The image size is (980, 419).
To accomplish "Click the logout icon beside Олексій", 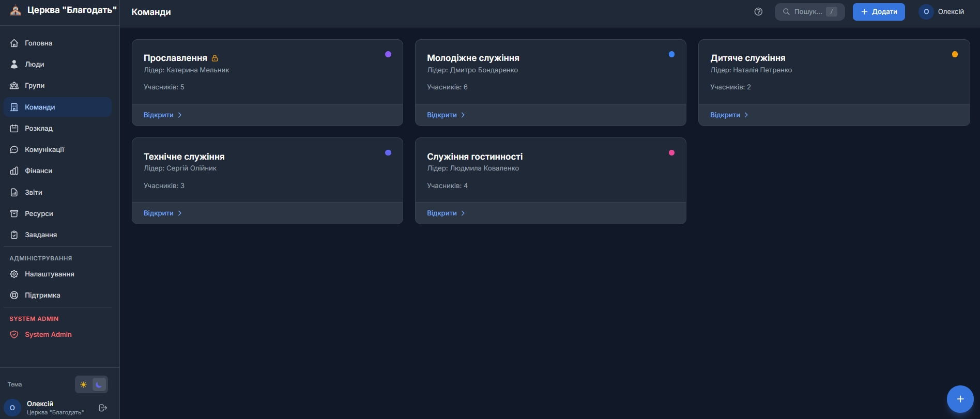I will tap(103, 408).
